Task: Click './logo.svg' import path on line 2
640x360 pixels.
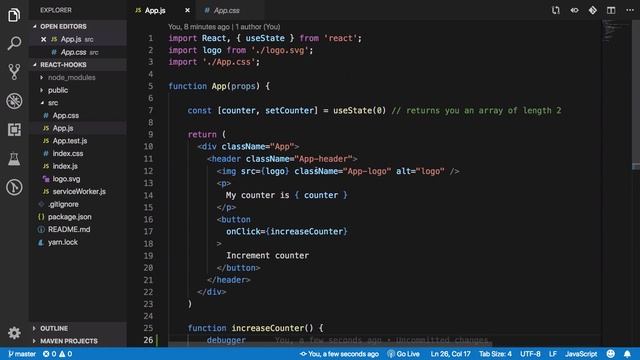Action: point(280,50)
